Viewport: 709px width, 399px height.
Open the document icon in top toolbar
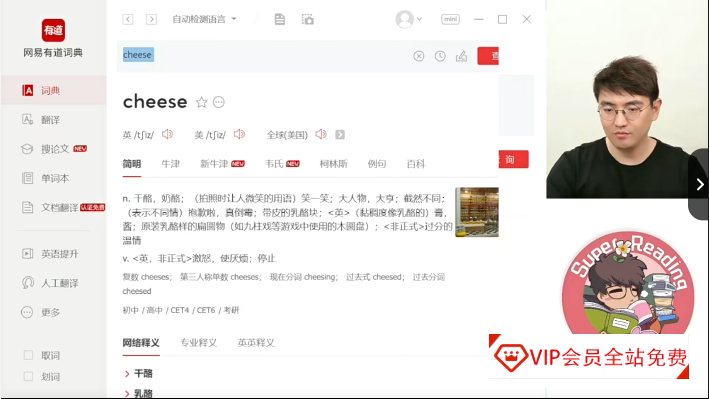(280, 19)
